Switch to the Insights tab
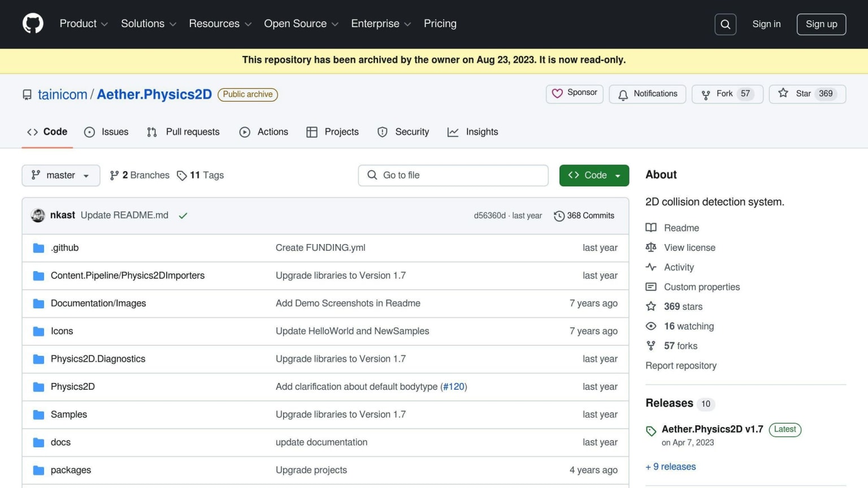868x488 pixels. click(473, 132)
